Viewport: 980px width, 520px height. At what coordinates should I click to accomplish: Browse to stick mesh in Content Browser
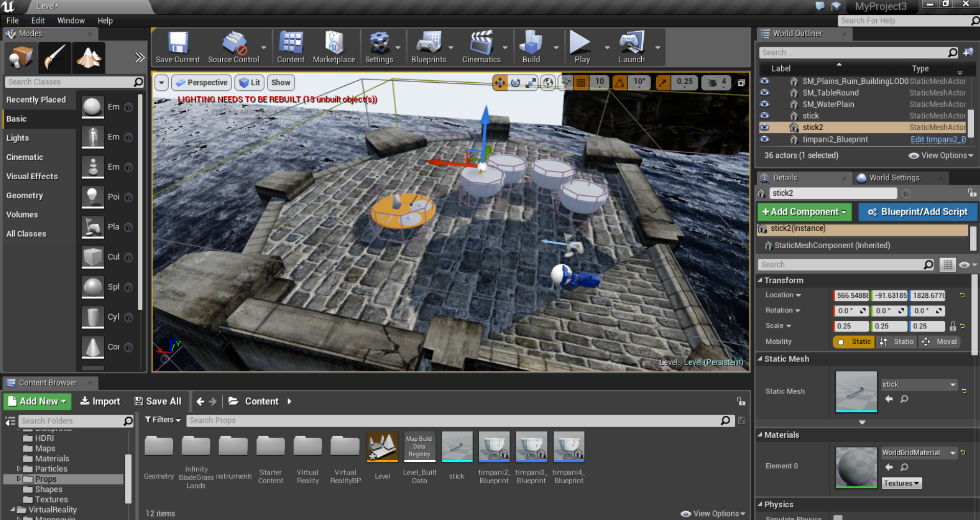(x=904, y=399)
